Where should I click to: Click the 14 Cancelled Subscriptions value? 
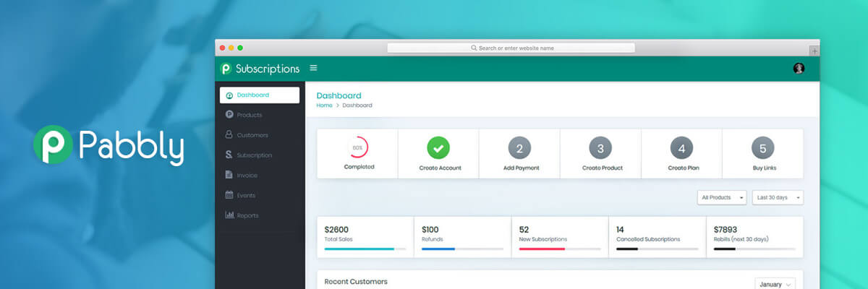[620, 230]
